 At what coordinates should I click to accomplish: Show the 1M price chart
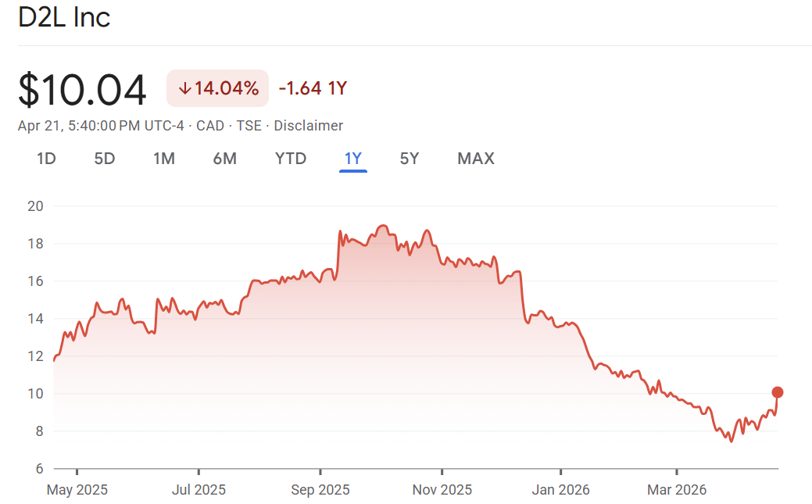164,159
